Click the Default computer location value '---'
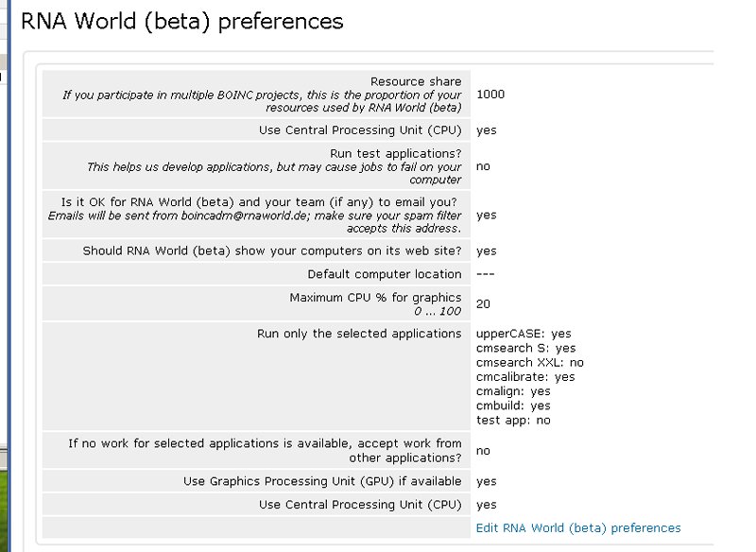Viewport: 756px width, 552px height. 485,274
